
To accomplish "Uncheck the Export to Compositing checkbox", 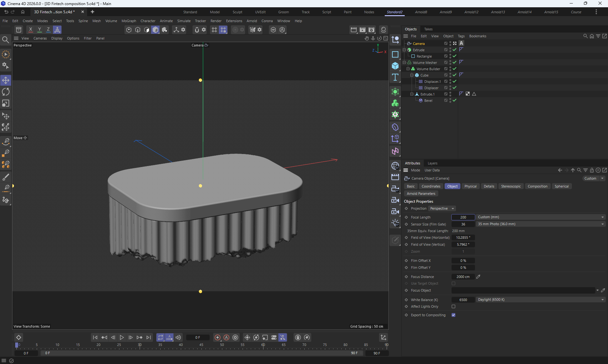I will pyautogui.click(x=453, y=315).
